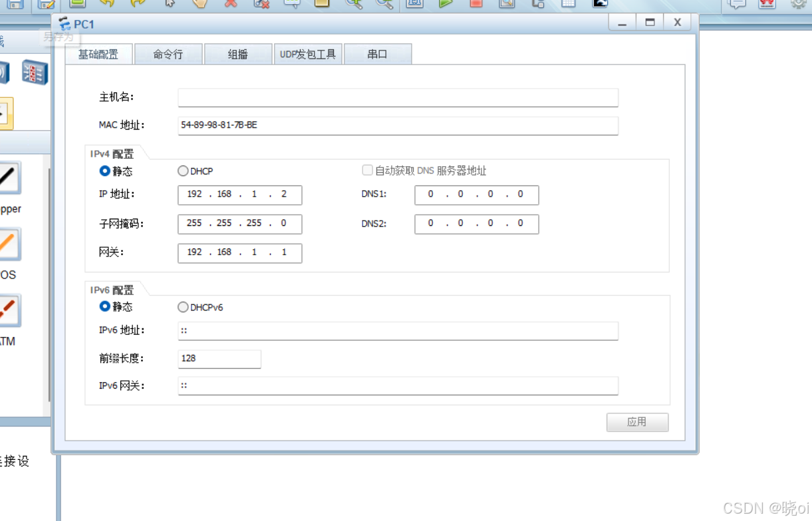Click the red X delete toolbar icon
The image size is (812, 521).
(x=231, y=3)
